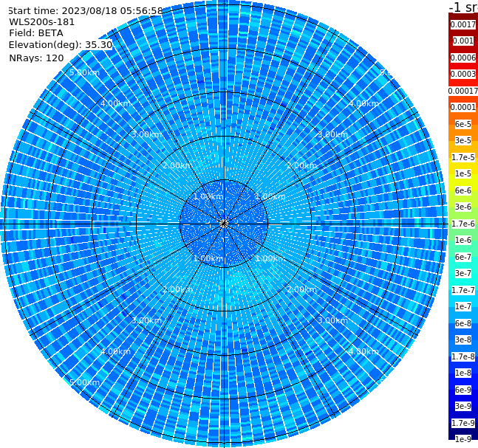Select the 0.0001 colorbar value

(x=463, y=107)
